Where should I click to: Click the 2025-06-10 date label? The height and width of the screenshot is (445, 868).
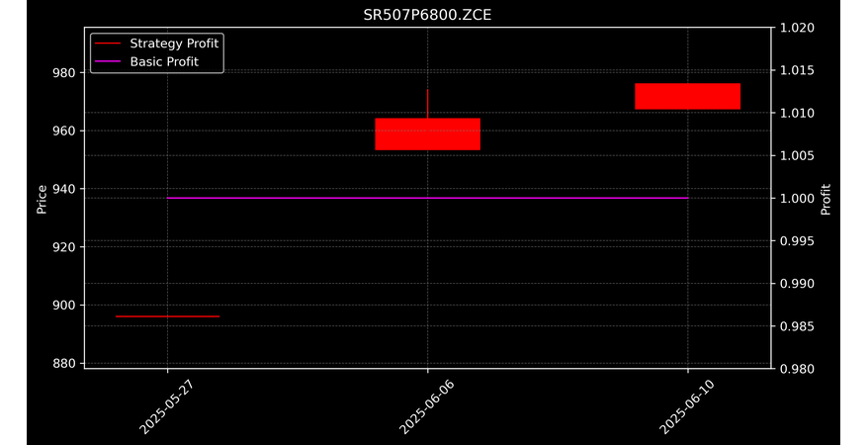click(687, 407)
